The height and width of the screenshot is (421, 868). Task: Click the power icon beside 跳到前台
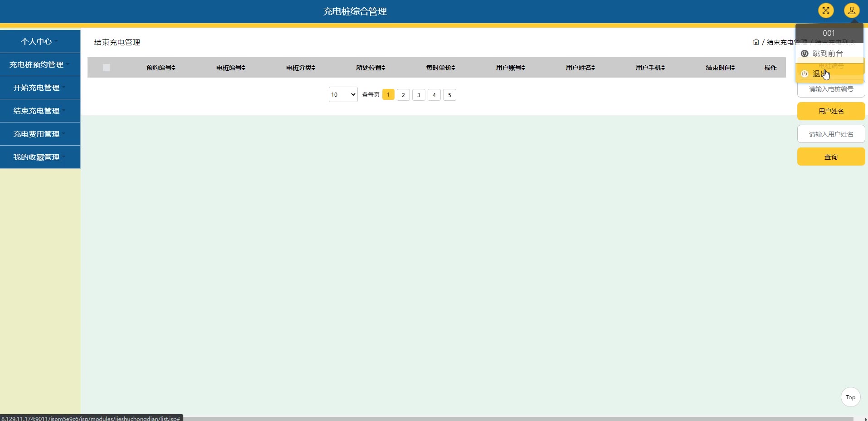805,54
